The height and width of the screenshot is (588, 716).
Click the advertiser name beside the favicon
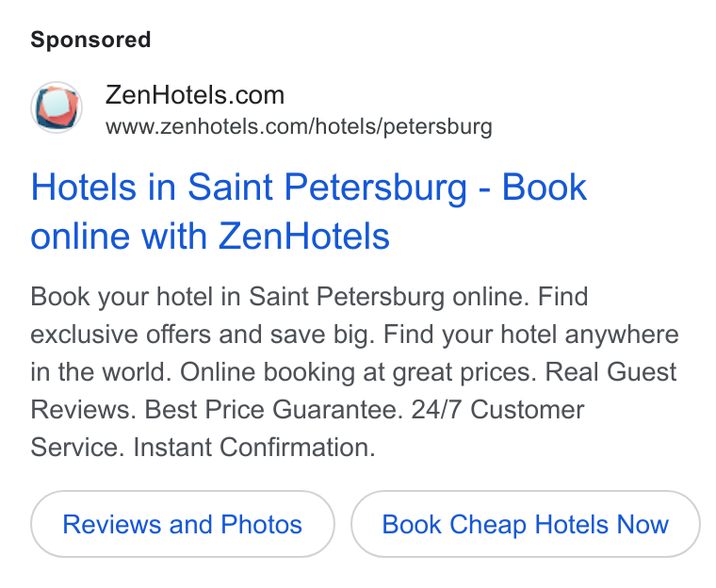click(x=195, y=95)
